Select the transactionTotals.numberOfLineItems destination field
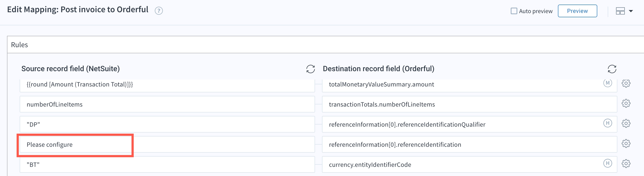The height and width of the screenshot is (176, 644). [x=469, y=104]
